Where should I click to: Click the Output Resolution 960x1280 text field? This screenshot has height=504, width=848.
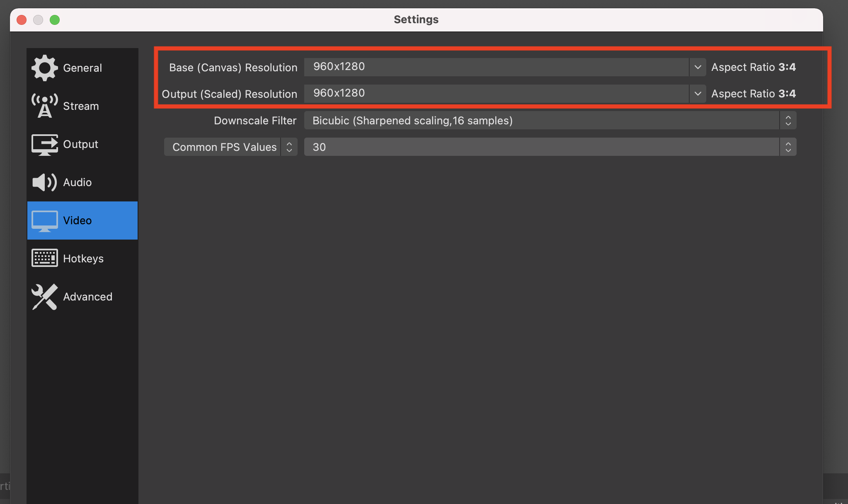click(x=496, y=94)
